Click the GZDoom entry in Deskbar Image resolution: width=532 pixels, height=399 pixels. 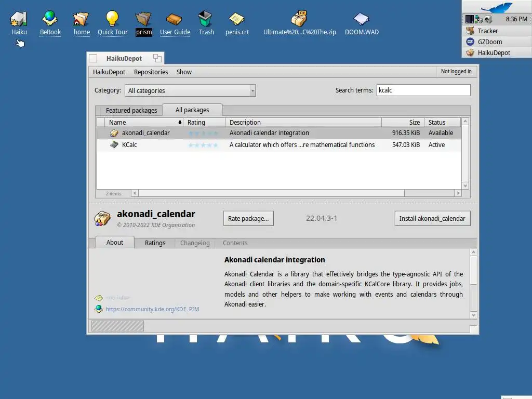point(497,42)
